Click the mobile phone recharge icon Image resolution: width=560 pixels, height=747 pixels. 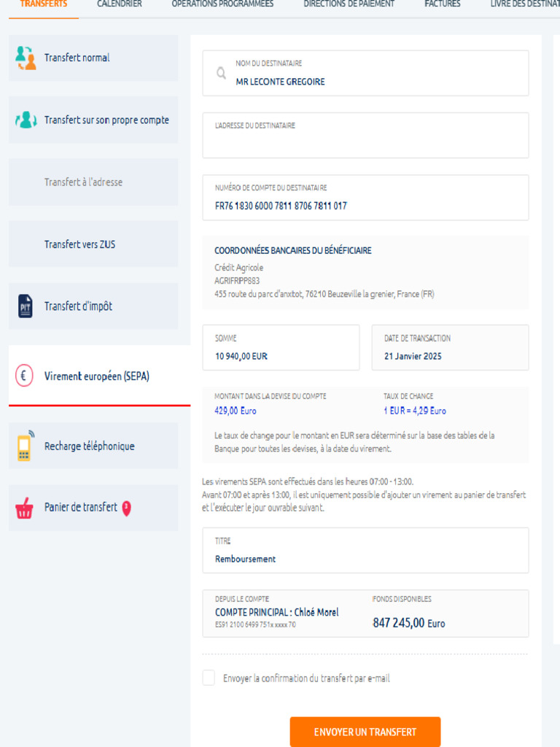point(25,446)
